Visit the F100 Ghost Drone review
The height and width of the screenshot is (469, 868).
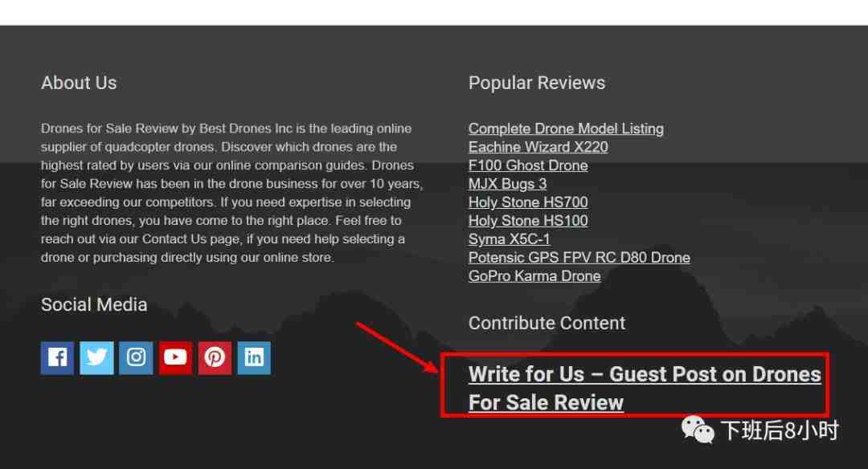[528, 165]
